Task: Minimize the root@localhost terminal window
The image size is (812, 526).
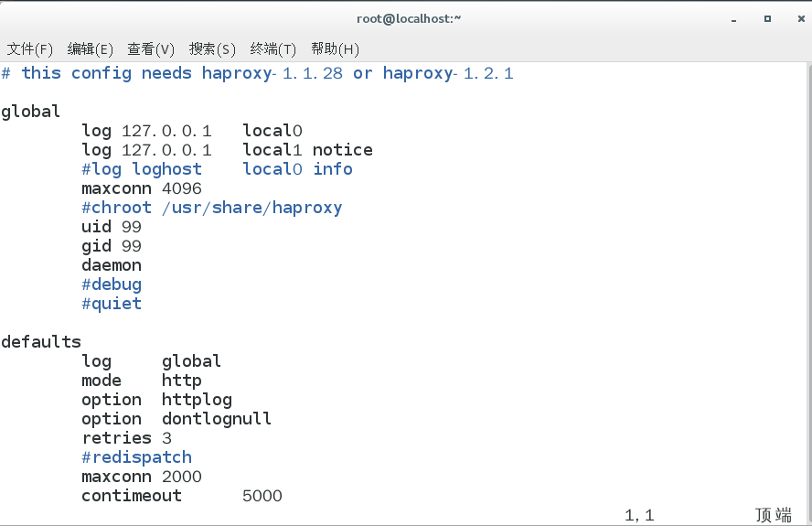Action: (x=733, y=19)
